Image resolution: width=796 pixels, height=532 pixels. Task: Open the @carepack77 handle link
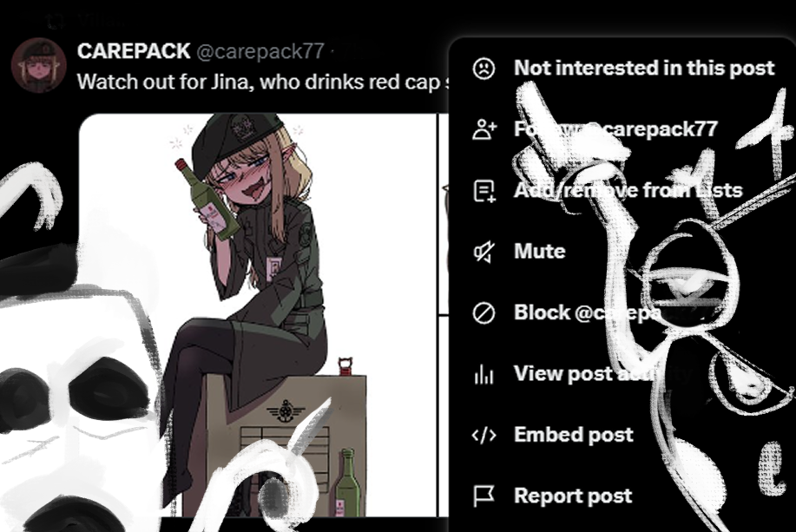[260, 52]
